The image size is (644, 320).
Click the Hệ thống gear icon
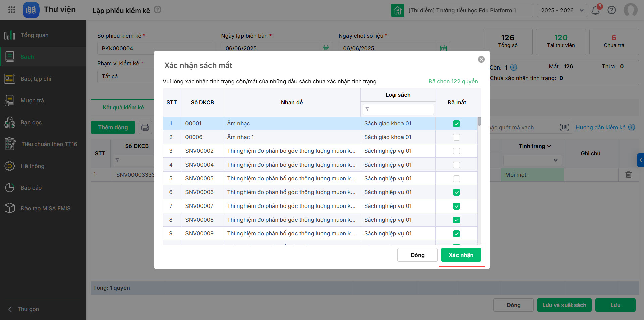10,166
